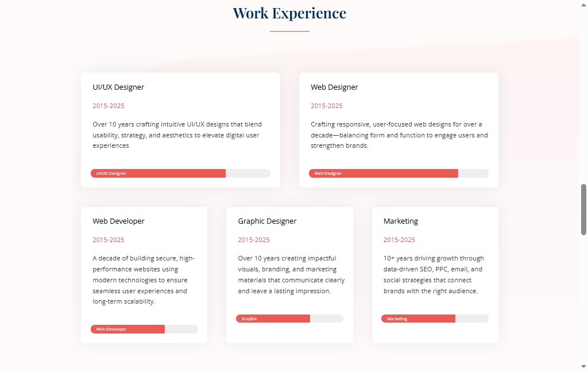This screenshot has height=372, width=588.
Task: Click the 2015-2025 date on Marketing card
Action: [x=400, y=240]
